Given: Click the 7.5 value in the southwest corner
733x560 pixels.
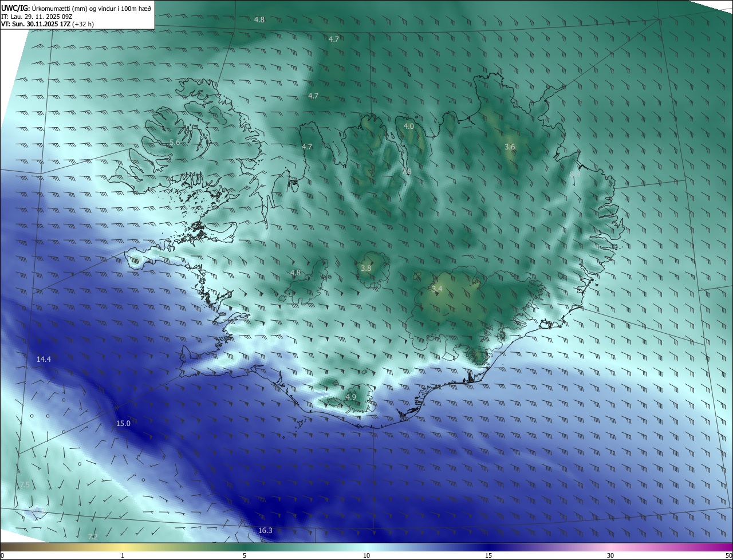Looking at the screenshot, I should pos(25,485).
